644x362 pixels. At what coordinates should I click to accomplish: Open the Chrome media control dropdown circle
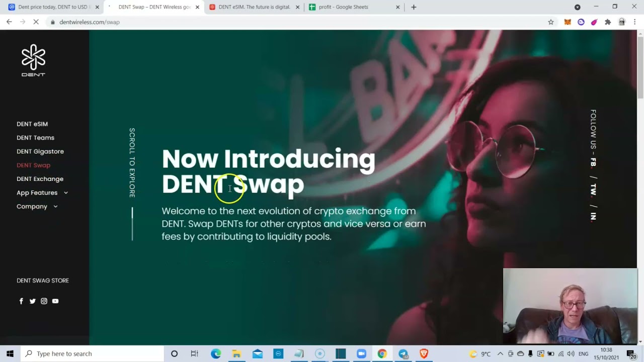pyautogui.click(x=577, y=7)
